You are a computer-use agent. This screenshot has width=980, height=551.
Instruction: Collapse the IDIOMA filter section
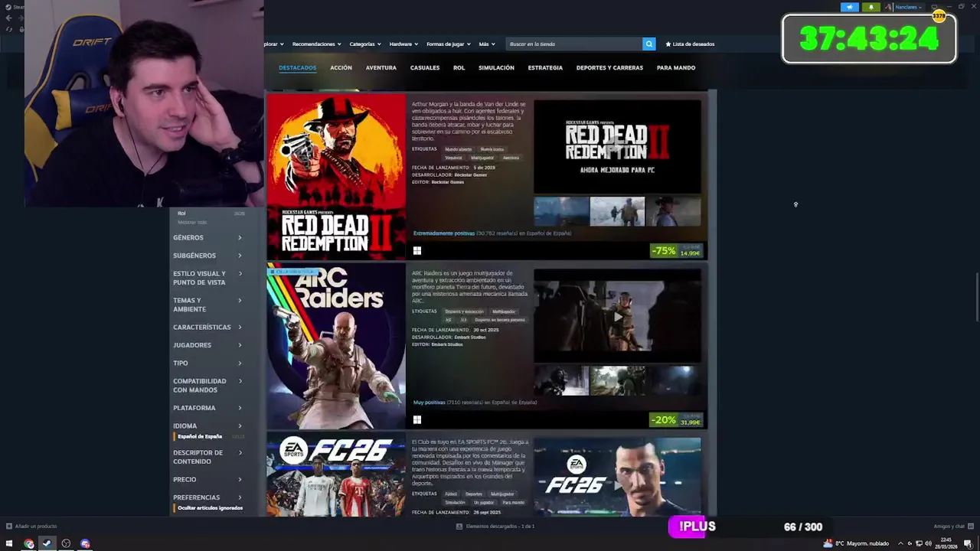coord(207,425)
